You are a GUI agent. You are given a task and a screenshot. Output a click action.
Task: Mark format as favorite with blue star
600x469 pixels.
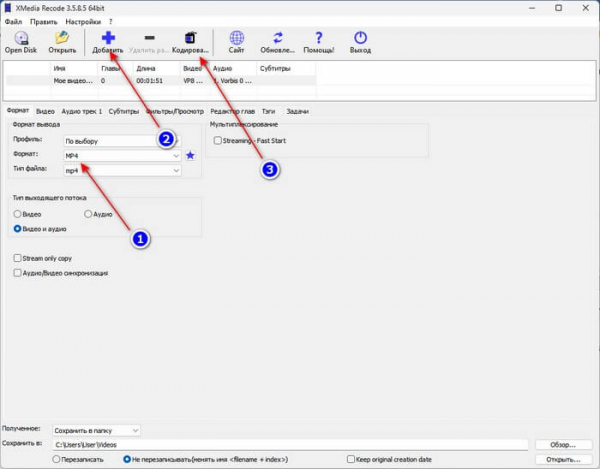(190, 155)
